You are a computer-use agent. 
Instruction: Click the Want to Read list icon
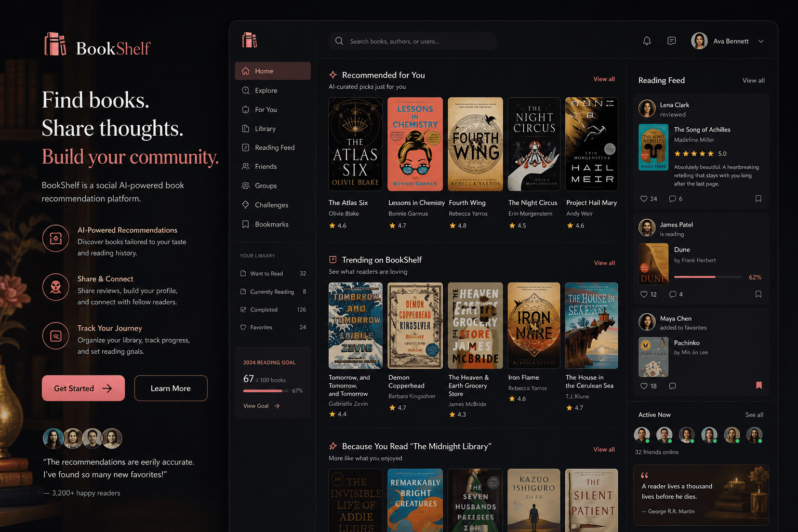[243, 273]
